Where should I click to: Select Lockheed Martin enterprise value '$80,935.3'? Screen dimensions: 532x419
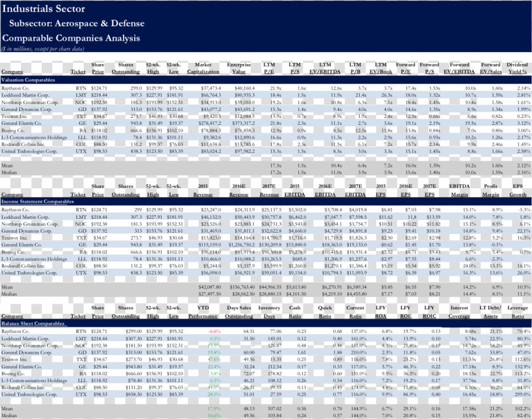[x=244, y=95]
